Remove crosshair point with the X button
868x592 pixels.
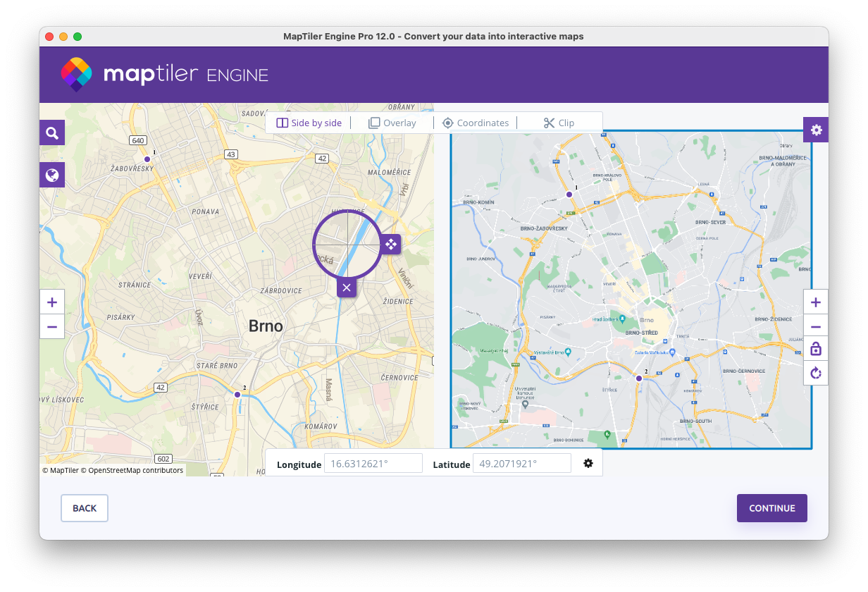[x=346, y=288]
